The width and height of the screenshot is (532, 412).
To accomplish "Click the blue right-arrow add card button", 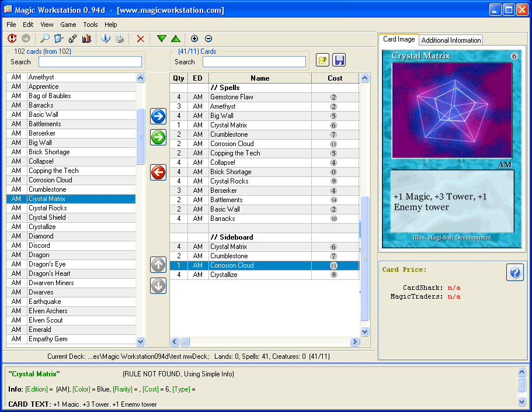I will [x=158, y=116].
